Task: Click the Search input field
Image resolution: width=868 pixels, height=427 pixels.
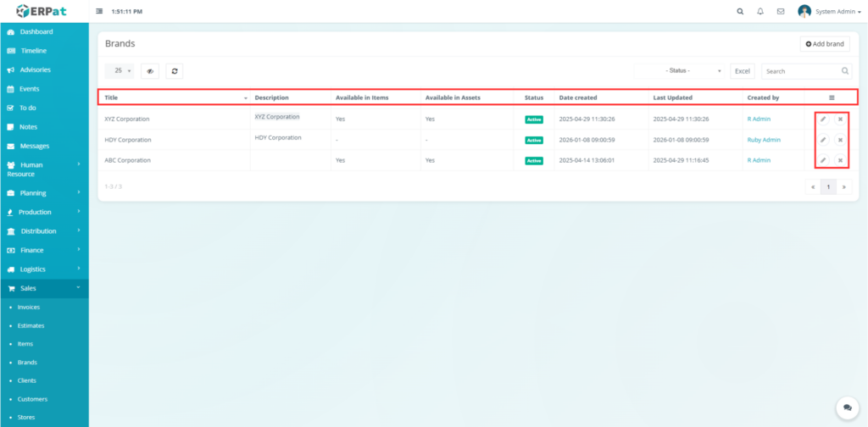Action: point(800,71)
